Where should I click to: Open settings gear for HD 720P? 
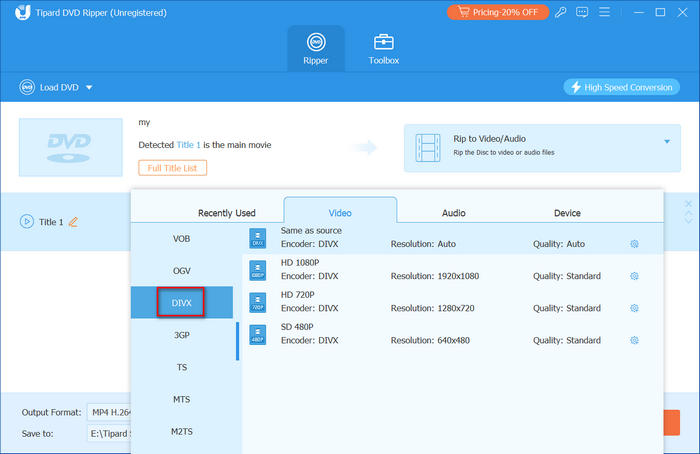(634, 308)
